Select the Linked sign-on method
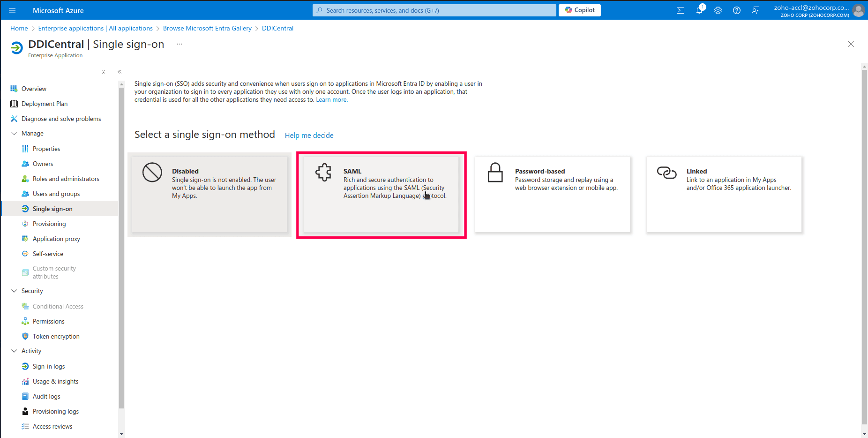Image resolution: width=868 pixels, height=438 pixels. pyautogui.click(x=724, y=194)
